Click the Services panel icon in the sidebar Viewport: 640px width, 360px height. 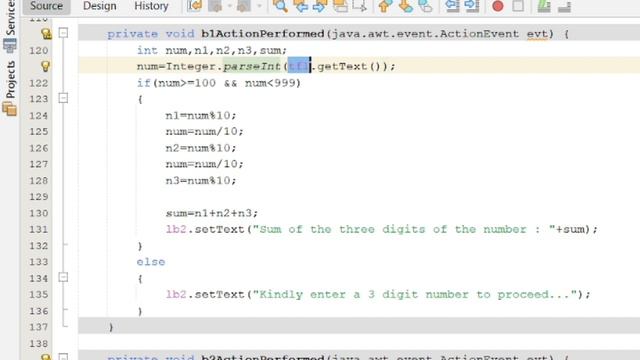click(10, 46)
